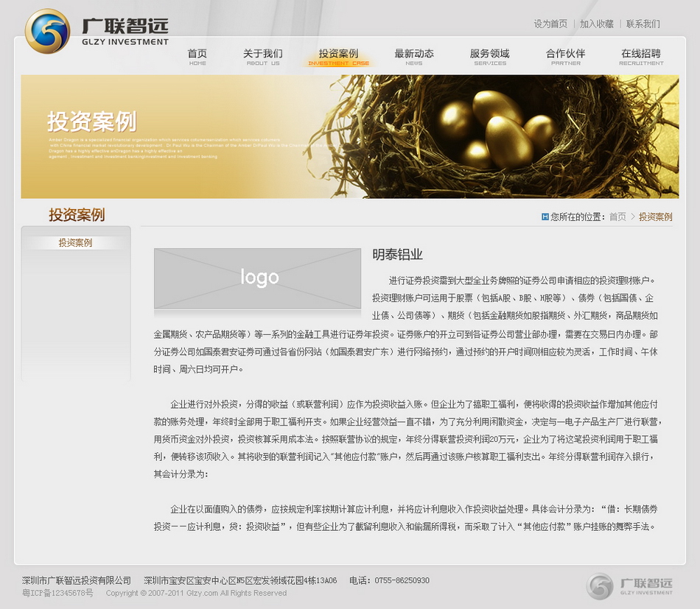Click 首页 in the breadcrumb
The image size is (700, 609).
pos(618,217)
